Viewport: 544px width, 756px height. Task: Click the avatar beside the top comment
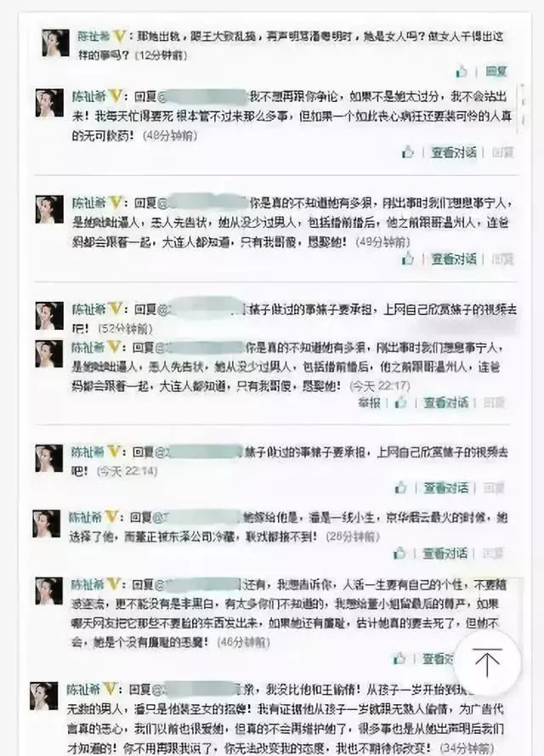tap(55, 43)
